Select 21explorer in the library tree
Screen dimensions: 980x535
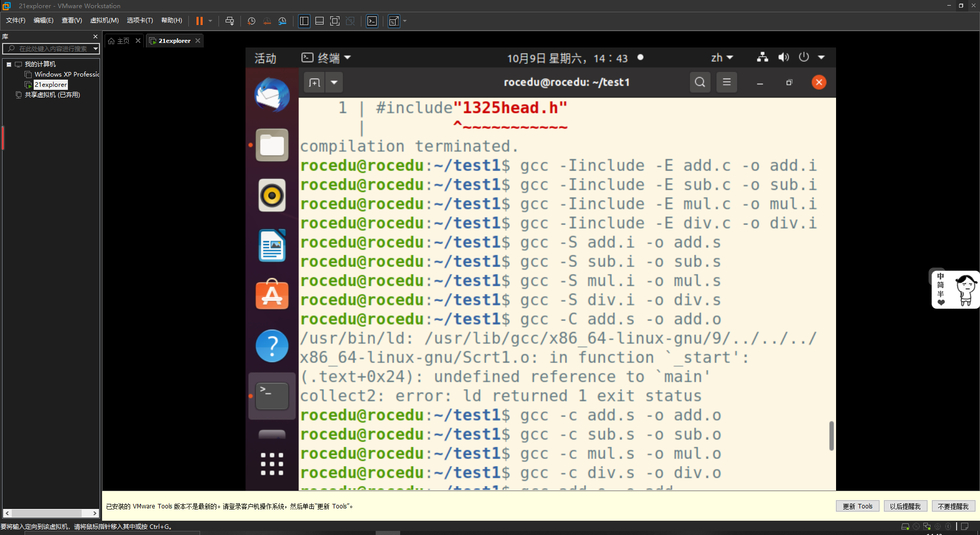coord(51,85)
